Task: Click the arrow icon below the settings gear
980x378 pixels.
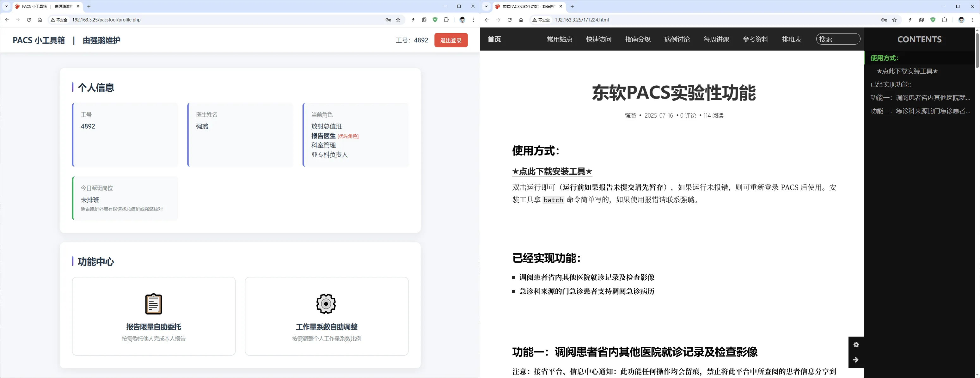Action: tap(856, 360)
